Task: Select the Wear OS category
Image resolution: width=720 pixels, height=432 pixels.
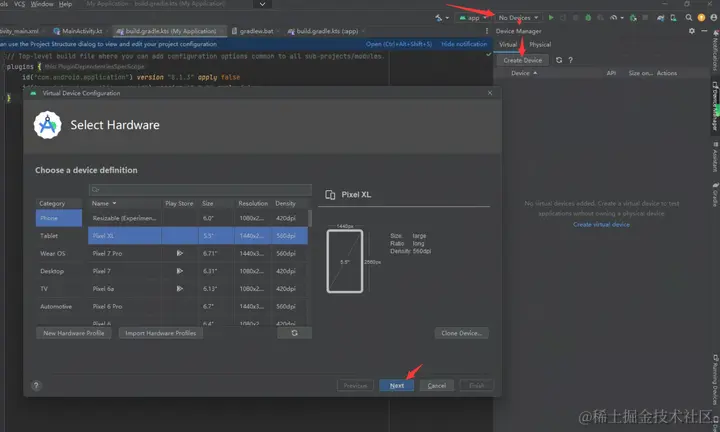Action: [x=59, y=253]
